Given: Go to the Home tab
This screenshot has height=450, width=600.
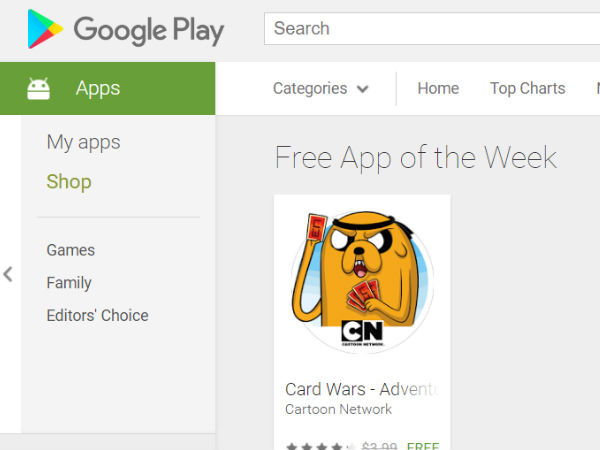Looking at the screenshot, I should [x=438, y=88].
